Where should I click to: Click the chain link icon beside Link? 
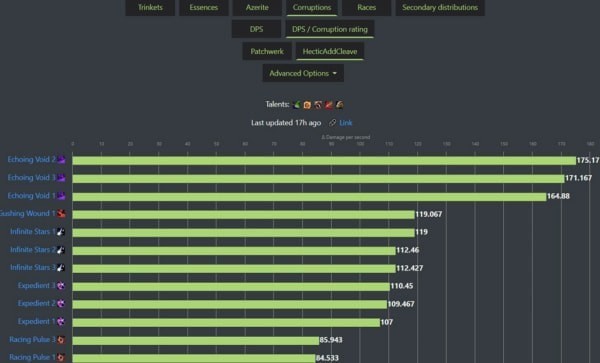pos(333,123)
